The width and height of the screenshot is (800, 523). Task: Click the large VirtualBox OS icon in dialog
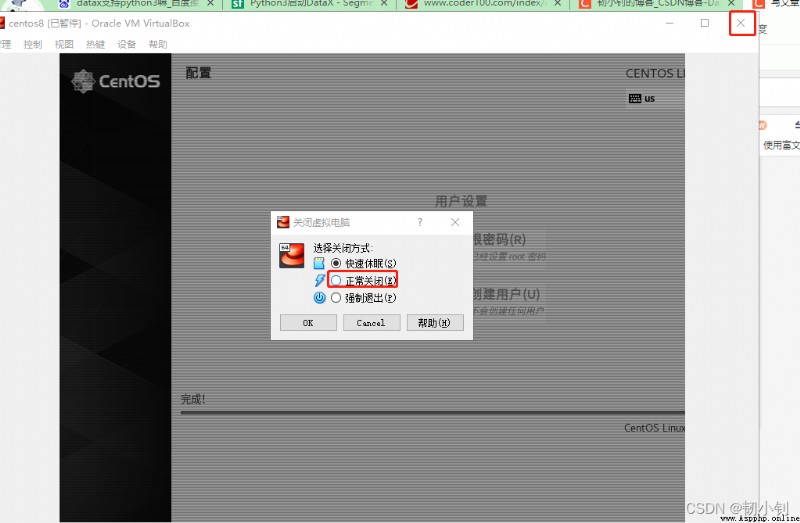[292, 256]
